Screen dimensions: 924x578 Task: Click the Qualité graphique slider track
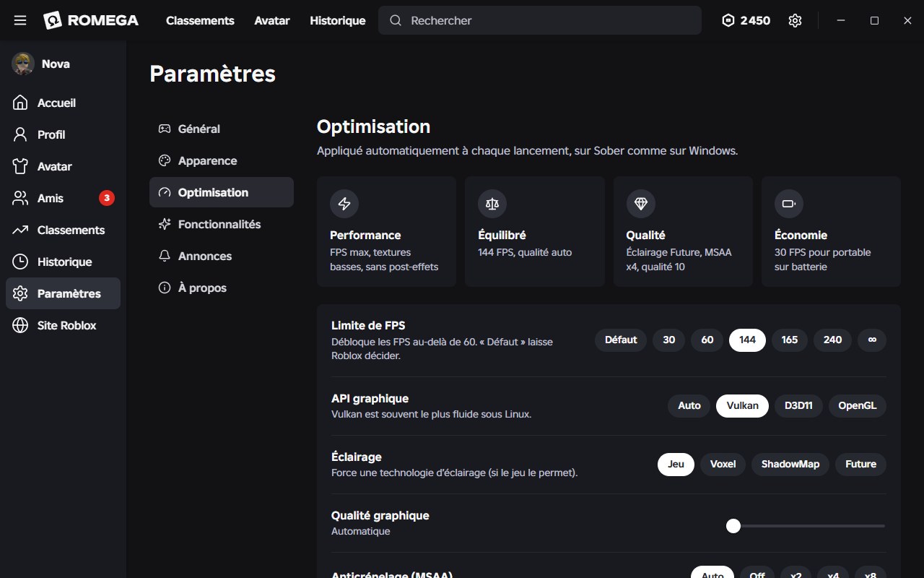coord(806,526)
